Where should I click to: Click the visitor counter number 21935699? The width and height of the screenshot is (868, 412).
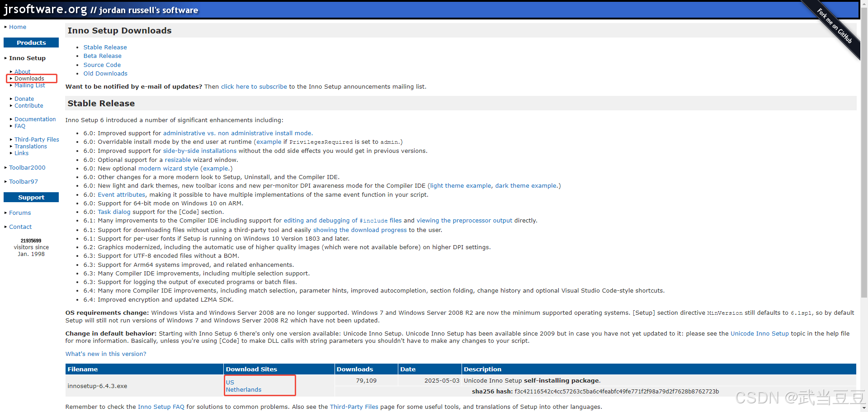[x=31, y=241]
